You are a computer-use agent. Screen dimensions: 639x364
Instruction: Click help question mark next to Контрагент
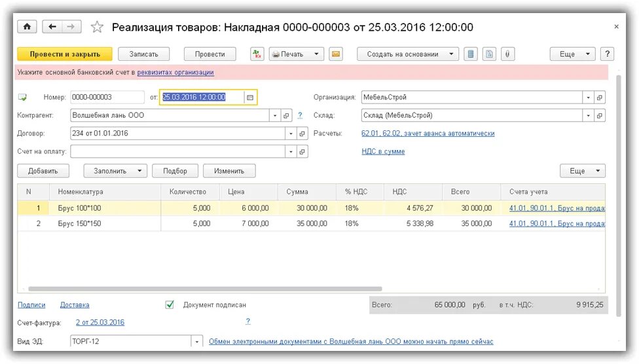click(x=300, y=115)
